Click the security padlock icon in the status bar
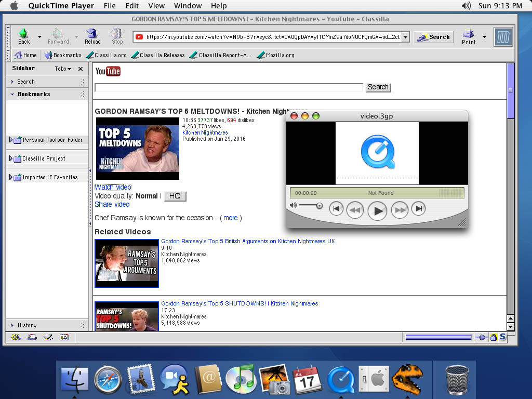Image resolution: width=532 pixels, height=399 pixels. tap(494, 337)
